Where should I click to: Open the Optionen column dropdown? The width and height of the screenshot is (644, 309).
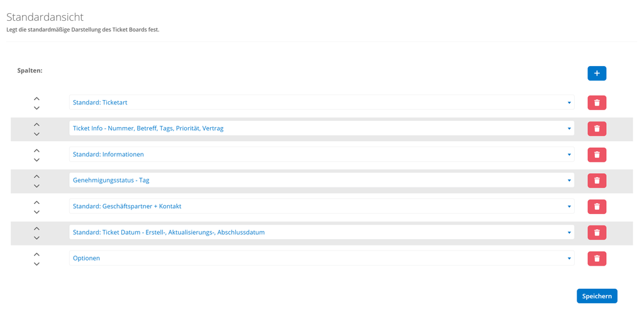pos(321,258)
